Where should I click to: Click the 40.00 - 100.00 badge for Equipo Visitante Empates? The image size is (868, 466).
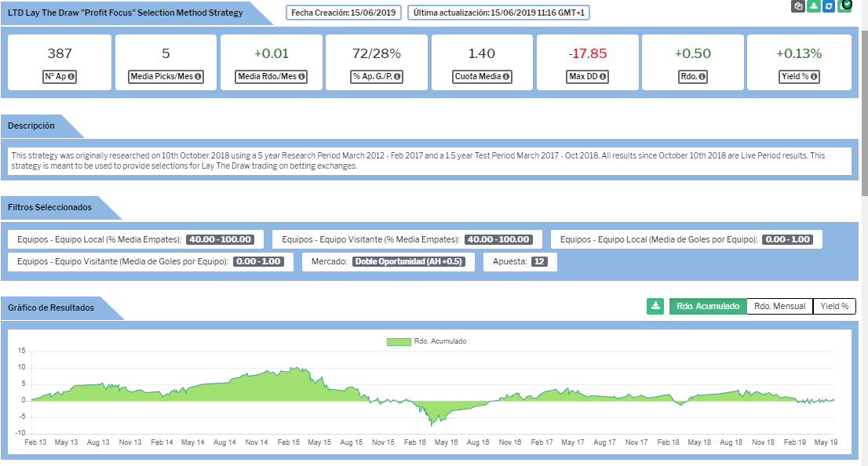[499, 239]
